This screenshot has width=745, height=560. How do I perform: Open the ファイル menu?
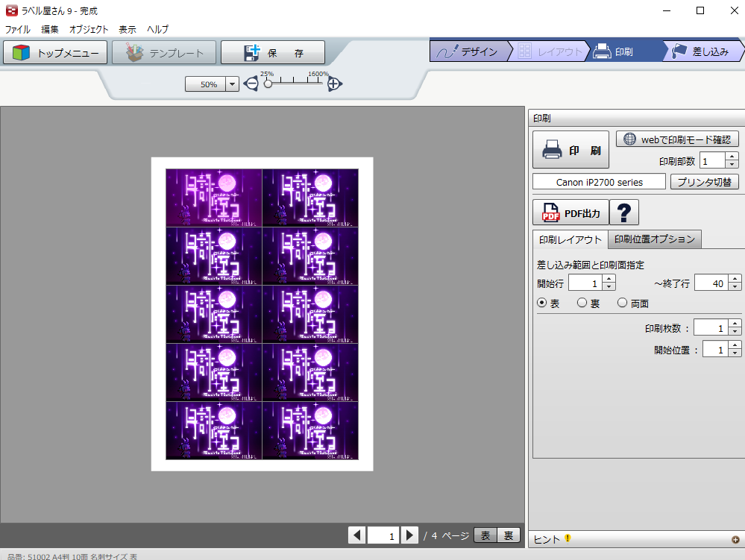click(x=18, y=29)
